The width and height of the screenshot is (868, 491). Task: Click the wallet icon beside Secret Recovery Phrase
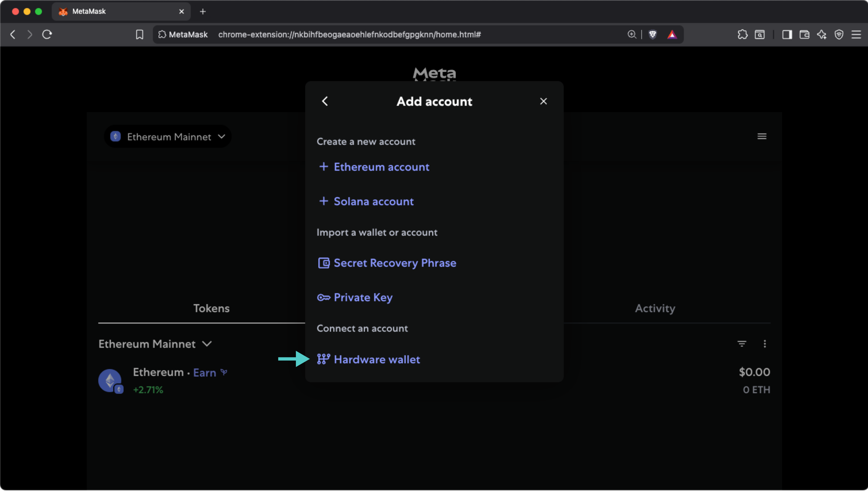(324, 263)
